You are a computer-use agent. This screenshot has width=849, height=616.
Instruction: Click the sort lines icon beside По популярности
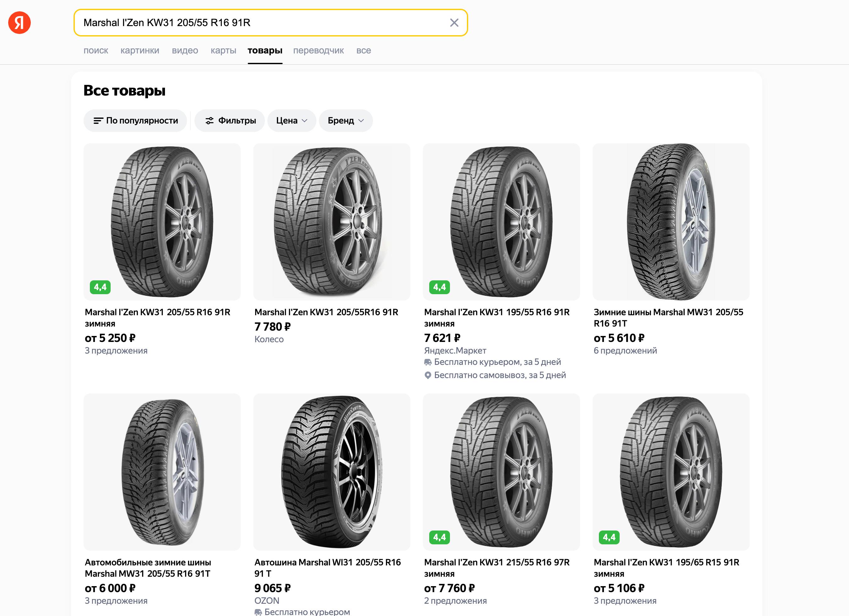coord(98,121)
